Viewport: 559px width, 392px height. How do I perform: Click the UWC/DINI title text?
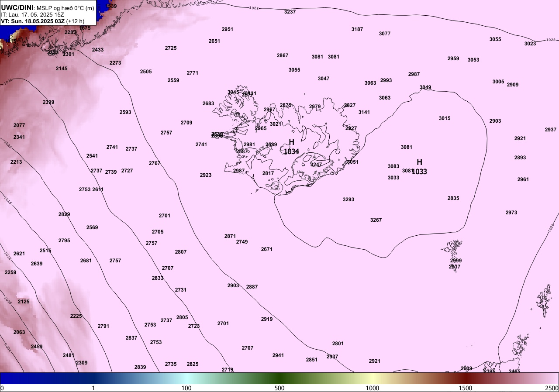(x=17, y=7)
